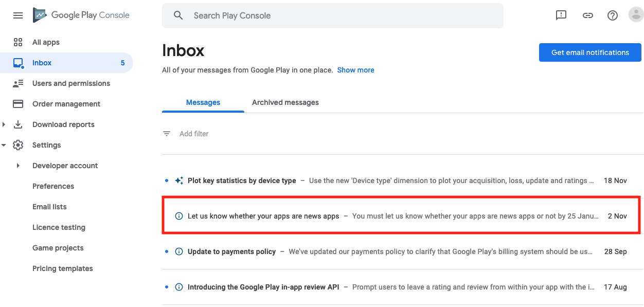Expand the Download reports section
This screenshot has width=644, height=307.
4,124
